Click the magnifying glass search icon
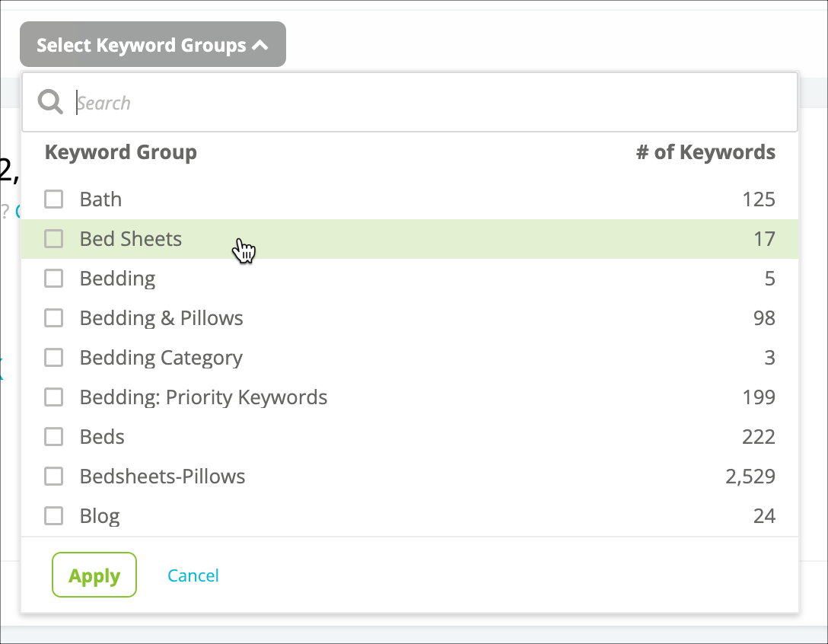828x644 pixels. pyautogui.click(x=50, y=101)
